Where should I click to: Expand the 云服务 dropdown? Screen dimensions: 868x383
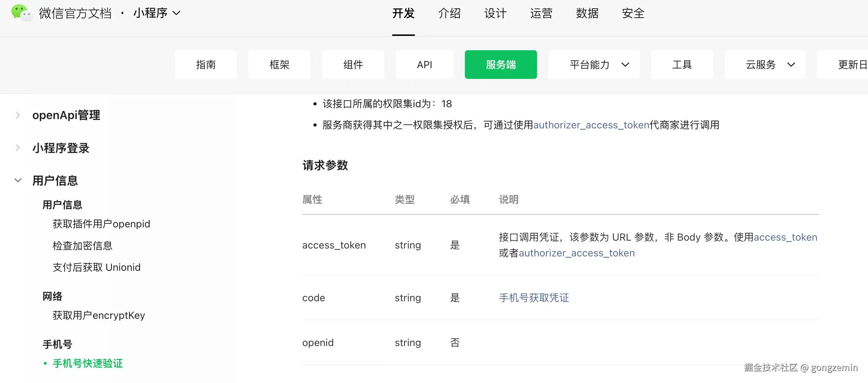point(765,65)
